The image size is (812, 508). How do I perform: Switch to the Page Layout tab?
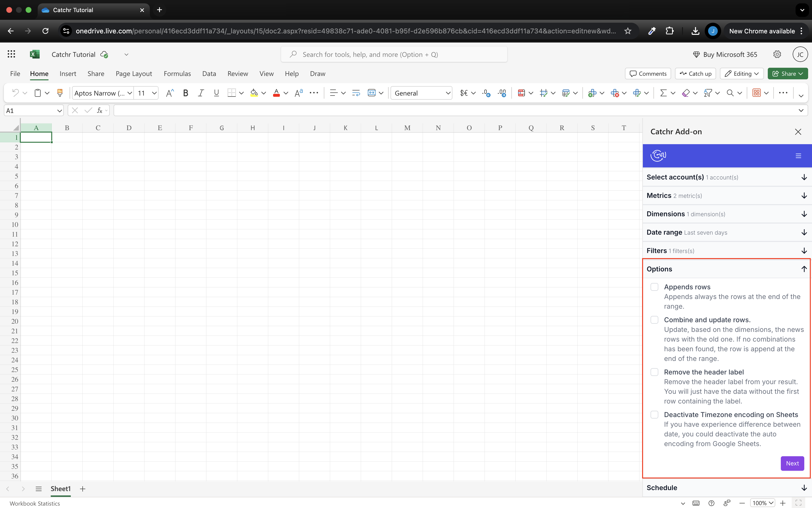134,74
